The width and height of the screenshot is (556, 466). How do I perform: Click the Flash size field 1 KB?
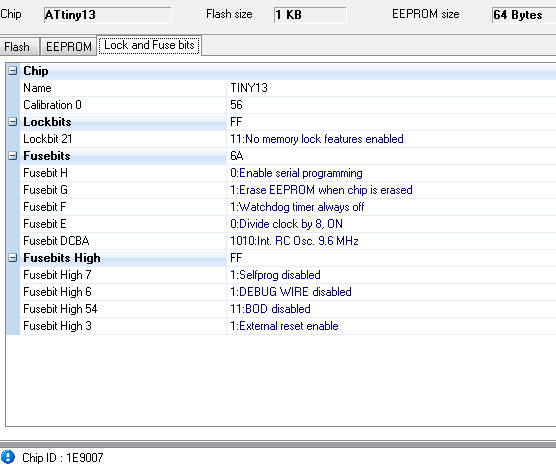point(310,15)
